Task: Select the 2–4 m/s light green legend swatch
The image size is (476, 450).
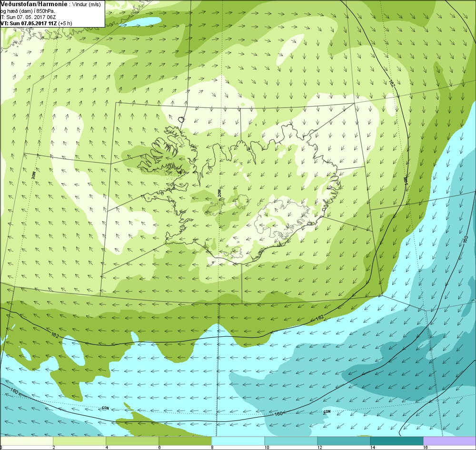Action: (x=79, y=440)
